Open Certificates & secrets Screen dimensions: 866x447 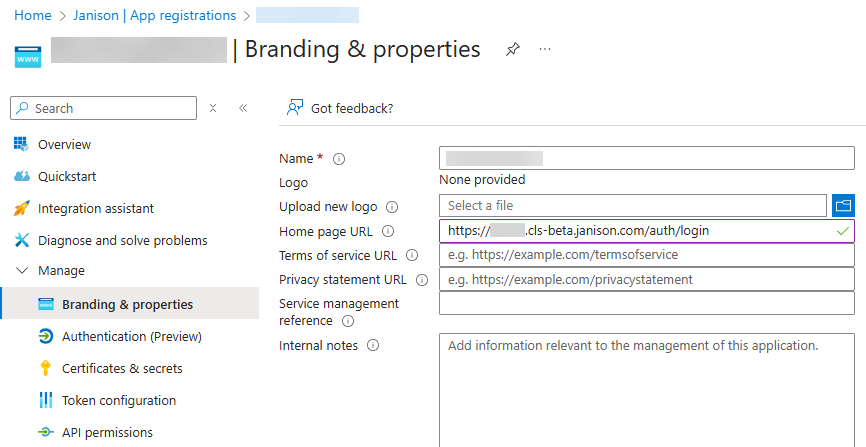pos(122,369)
